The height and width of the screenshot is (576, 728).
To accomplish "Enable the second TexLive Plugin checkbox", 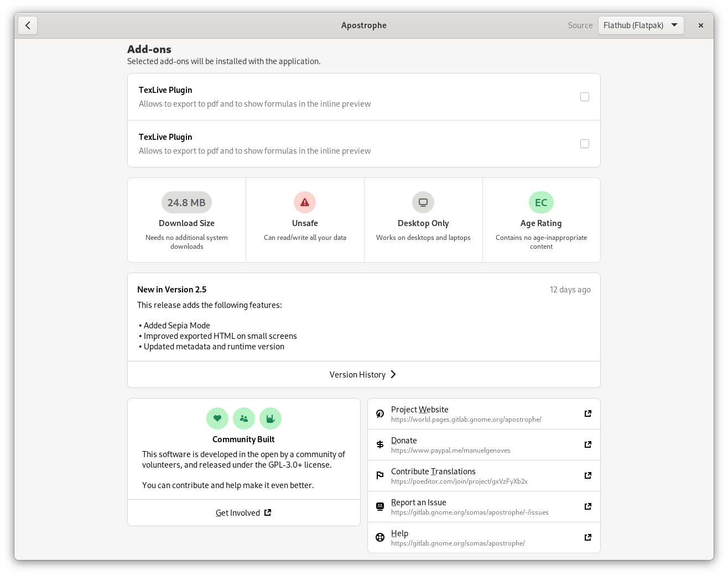I will (585, 144).
